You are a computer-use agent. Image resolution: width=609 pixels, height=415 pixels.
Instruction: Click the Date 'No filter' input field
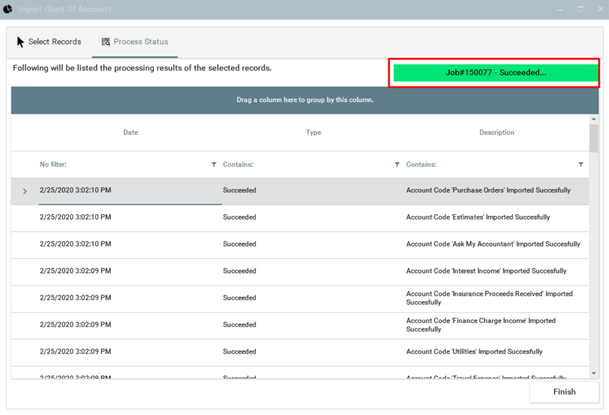[120, 165]
